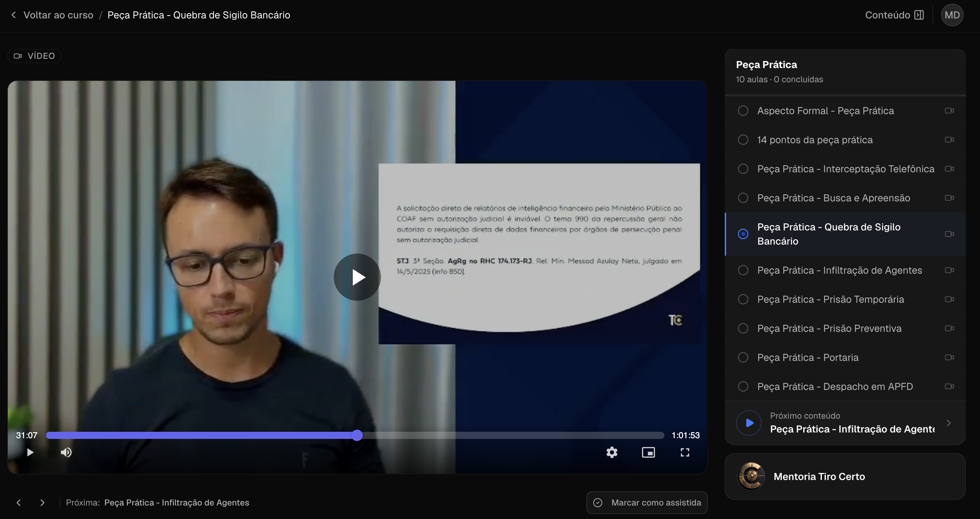
Task: Click the chevron next to Próximo conteúdo
Action: pyautogui.click(x=948, y=423)
